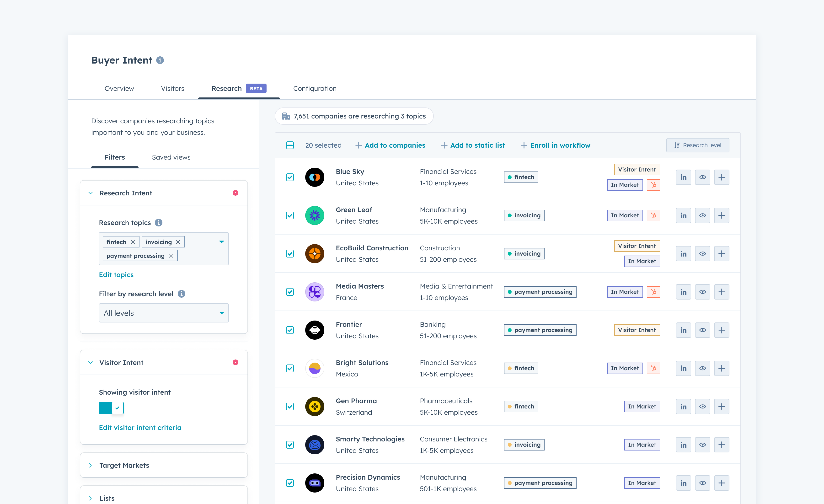The image size is (824, 504).
Task: Uncheck the Media Masters checkbox
Action: (290, 292)
